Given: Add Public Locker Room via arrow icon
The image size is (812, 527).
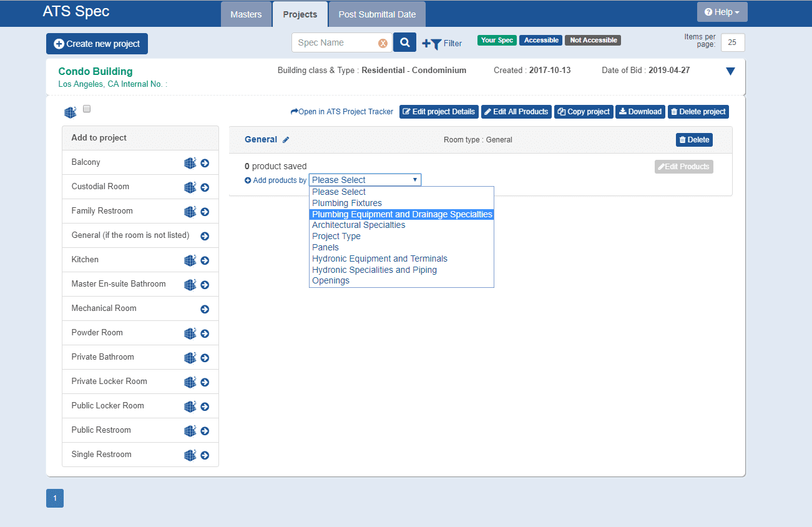Looking at the screenshot, I should point(205,407).
